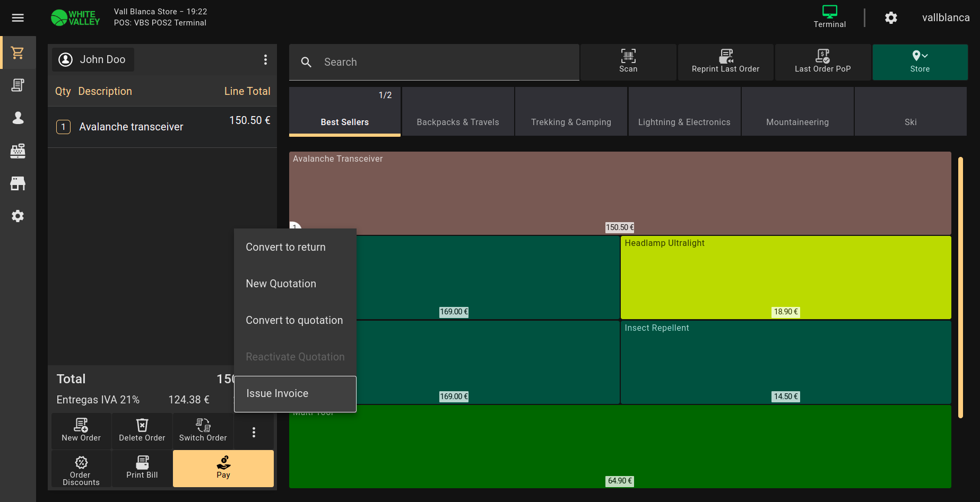The width and height of the screenshot is (980, 502).
Task: Open the top bar settings gear
Action: tap(891, 18)
